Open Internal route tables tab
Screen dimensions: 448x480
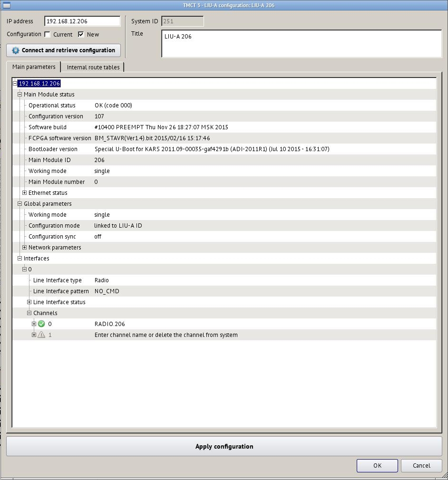point(93,67)
